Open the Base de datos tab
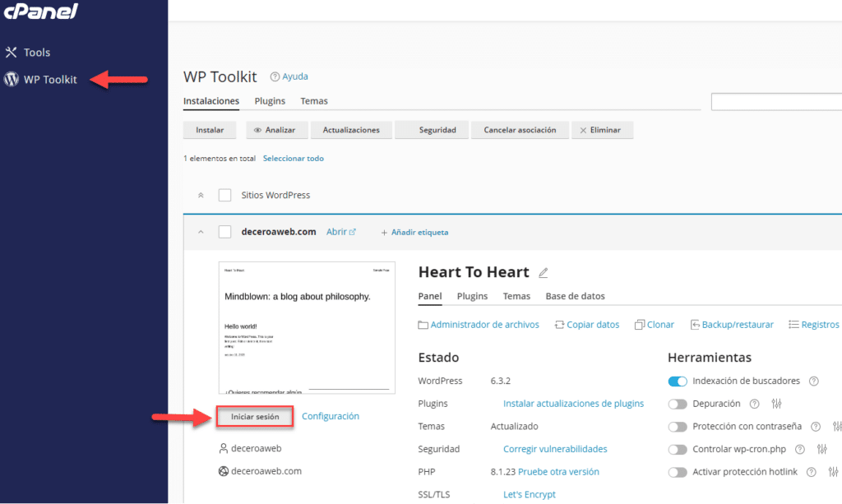This screenshot has height=504, width=842. (x=575, y=296)
